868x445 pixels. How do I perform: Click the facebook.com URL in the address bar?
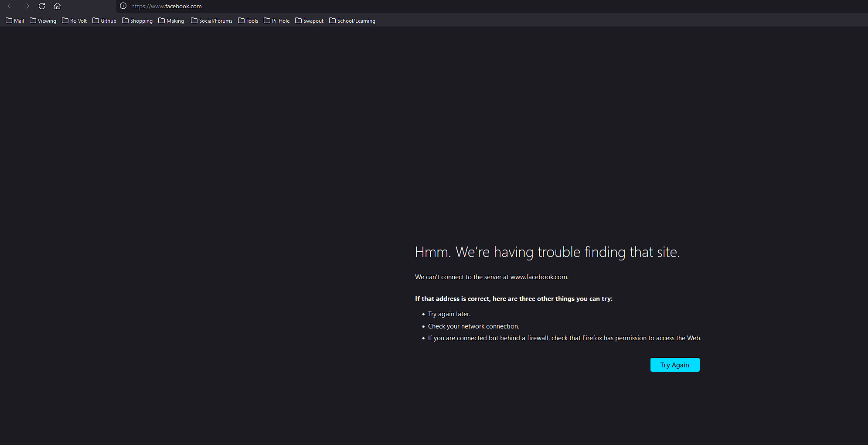[x=167, y=6]
